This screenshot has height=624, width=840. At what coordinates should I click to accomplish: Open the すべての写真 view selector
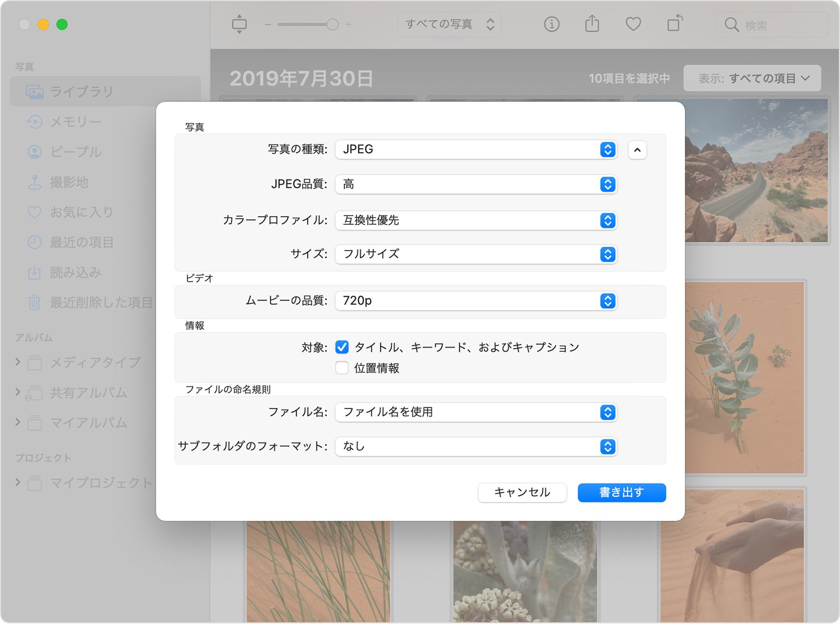[x=449, y=24]
